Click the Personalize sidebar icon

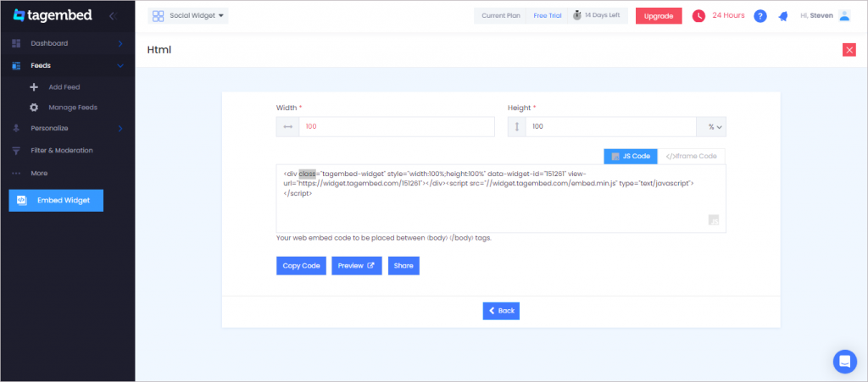tap(16, 128)
